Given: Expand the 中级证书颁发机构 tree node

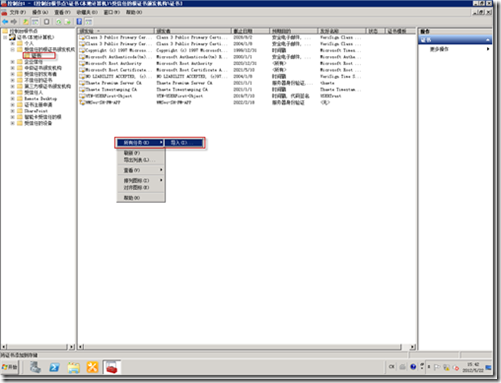Looking at the screenshot, I should click(x=13, y=68).
